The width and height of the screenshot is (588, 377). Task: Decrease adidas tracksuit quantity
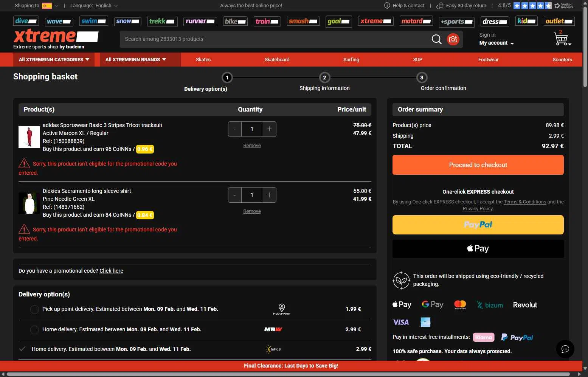click(234, 129)
